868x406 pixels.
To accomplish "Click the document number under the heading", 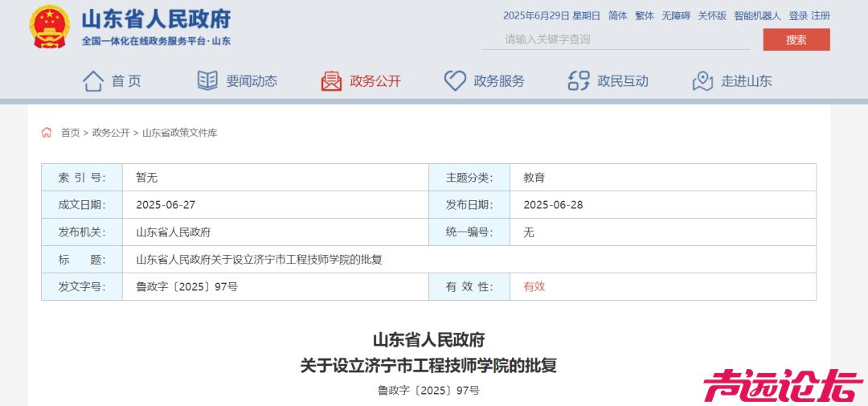I will 428,391.
